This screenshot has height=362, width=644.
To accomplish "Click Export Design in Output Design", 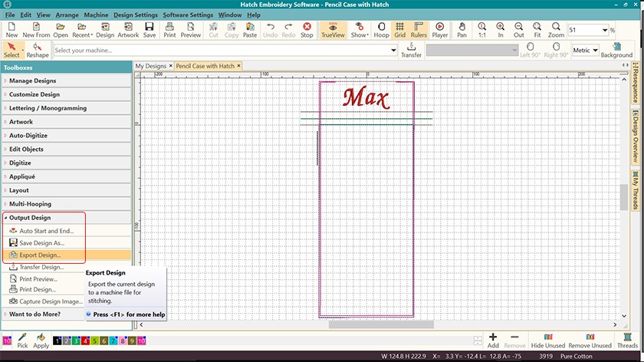I will 40,255.
